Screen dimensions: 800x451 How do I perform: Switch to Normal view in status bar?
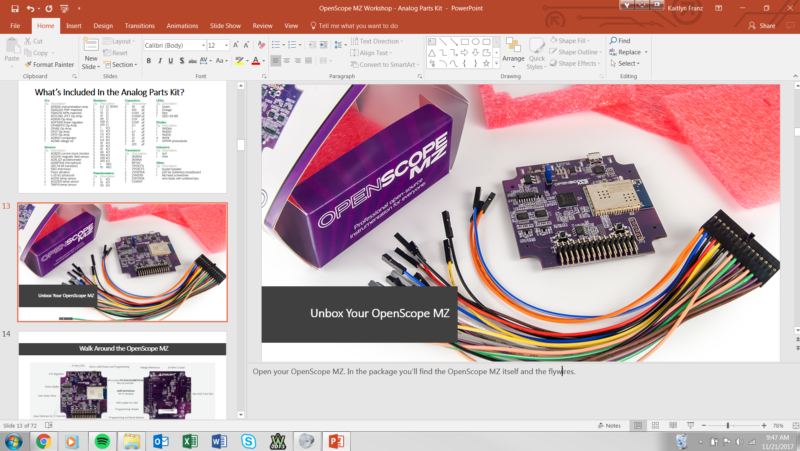tap(638, 425)
